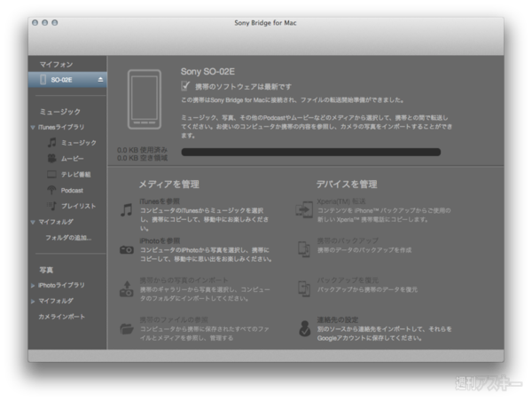
Task: Open ミュージック under iTunes library
Action: point(79,143)
